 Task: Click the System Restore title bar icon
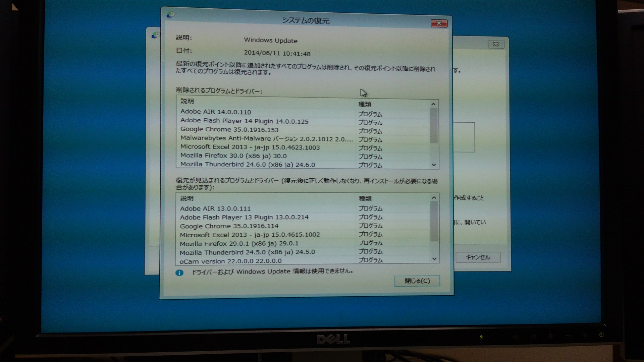coord(170,15)
